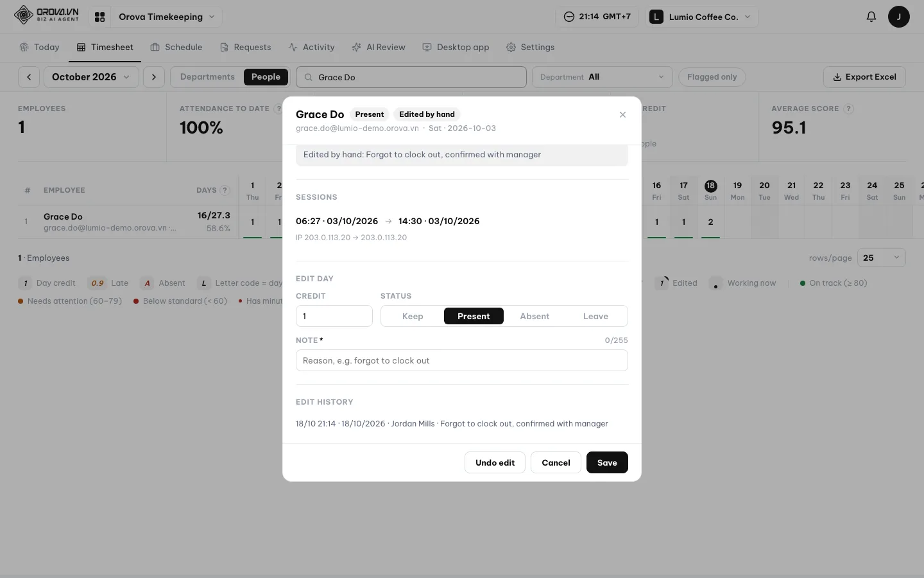This screenshot has height=578, width=924.
Task: Click the Average Score help icon
Action: tap(848, 109)
